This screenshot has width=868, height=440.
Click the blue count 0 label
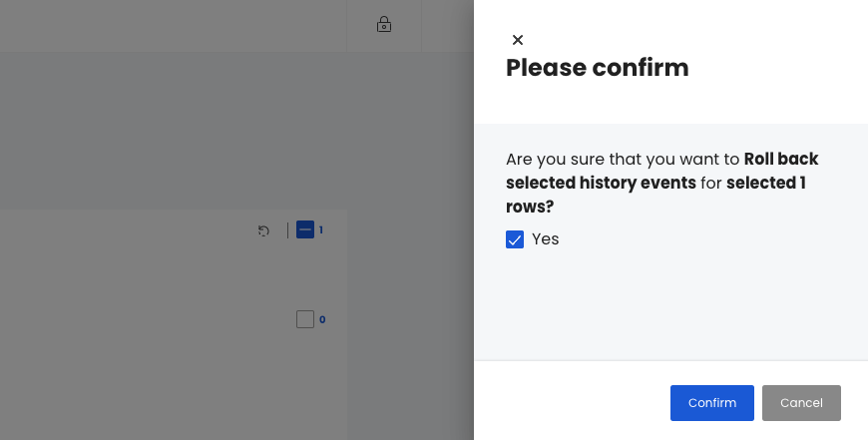pos(322,320)
